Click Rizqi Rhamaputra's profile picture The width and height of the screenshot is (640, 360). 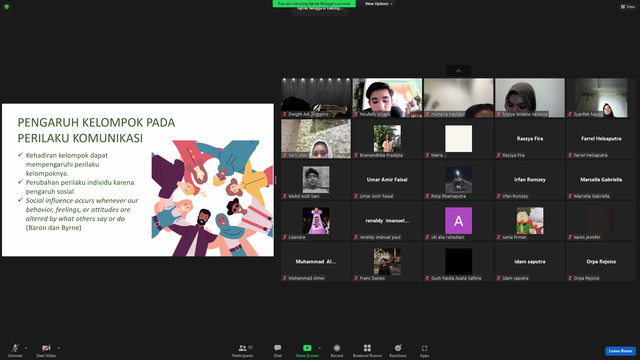coord(458,180)
